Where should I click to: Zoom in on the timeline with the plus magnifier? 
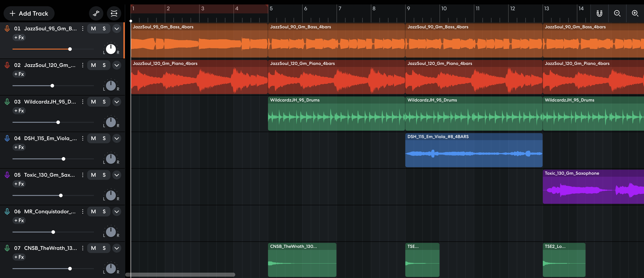pos(635,13)
